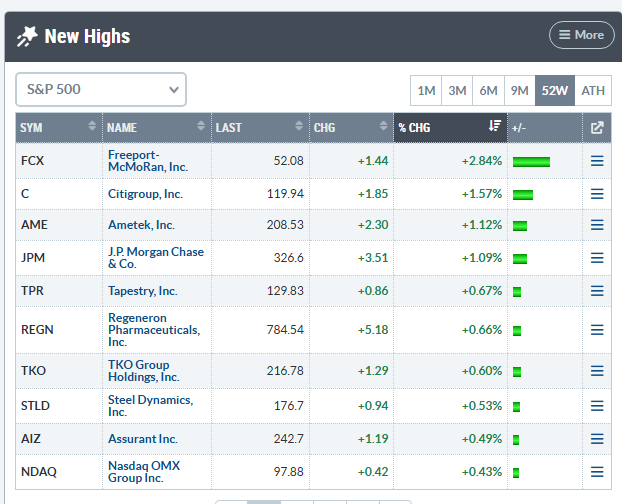The width and height of the screenshot is (622, 504).
Task: Open Nasdaq OMX Group Inc. link
Action: tap(144, 471)
